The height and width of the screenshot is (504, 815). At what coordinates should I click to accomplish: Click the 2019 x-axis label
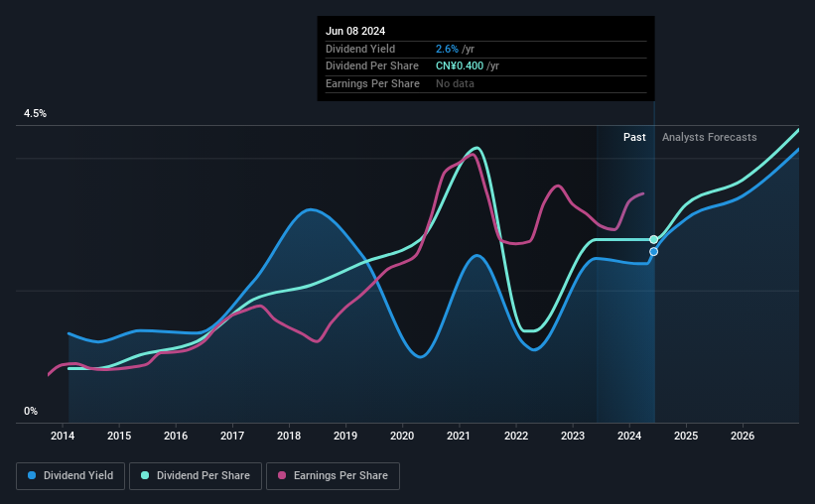point(345,436)
